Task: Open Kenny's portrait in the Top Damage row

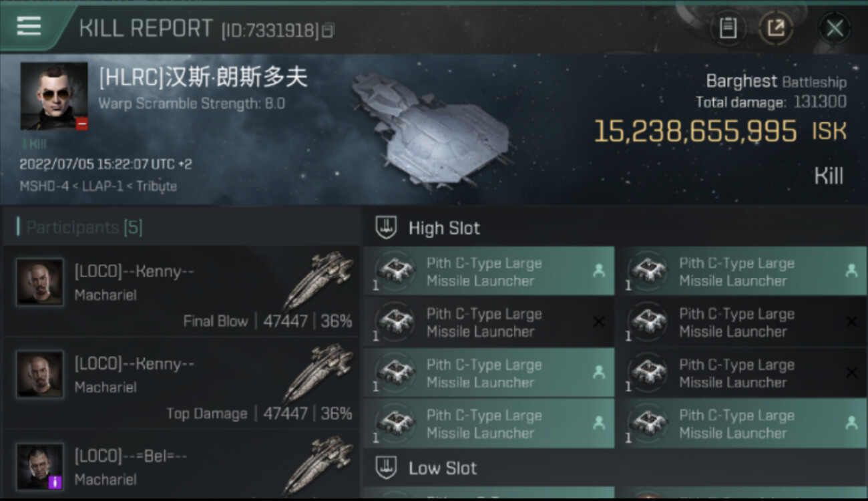Action: pyautogui.click(x=40, y=374)
